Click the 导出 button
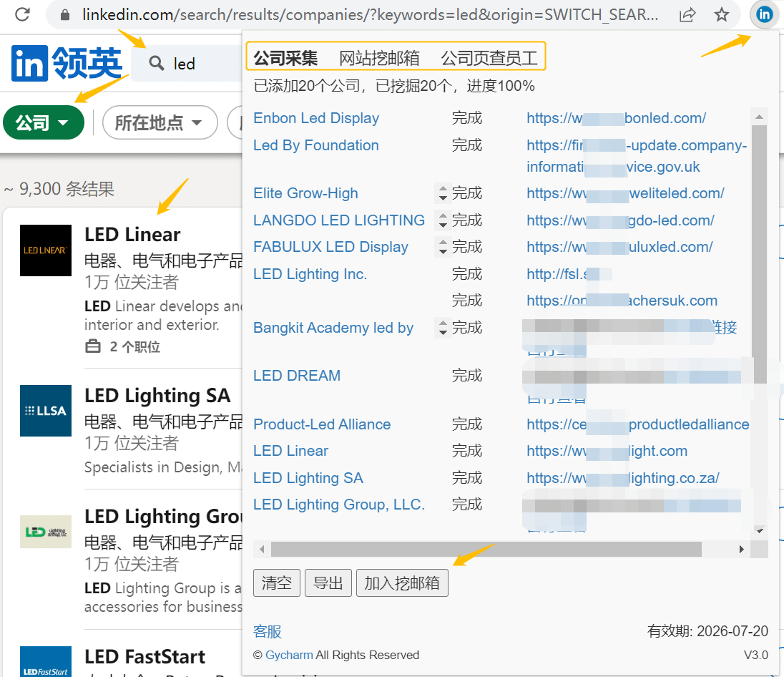Image resolution: width=784 pixels, height=677 pixels. pyautogui.click(x=328, y=583)
